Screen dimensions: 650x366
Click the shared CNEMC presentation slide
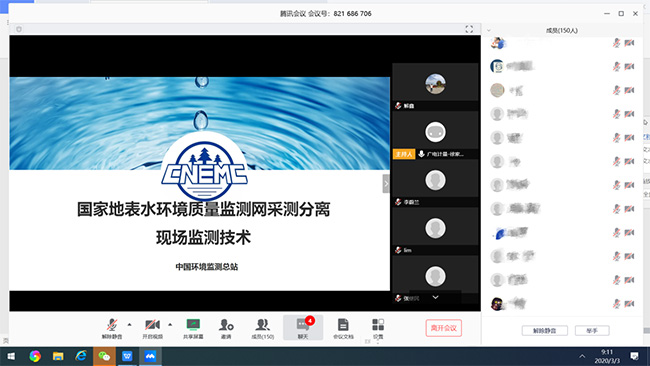pos(199,184)
